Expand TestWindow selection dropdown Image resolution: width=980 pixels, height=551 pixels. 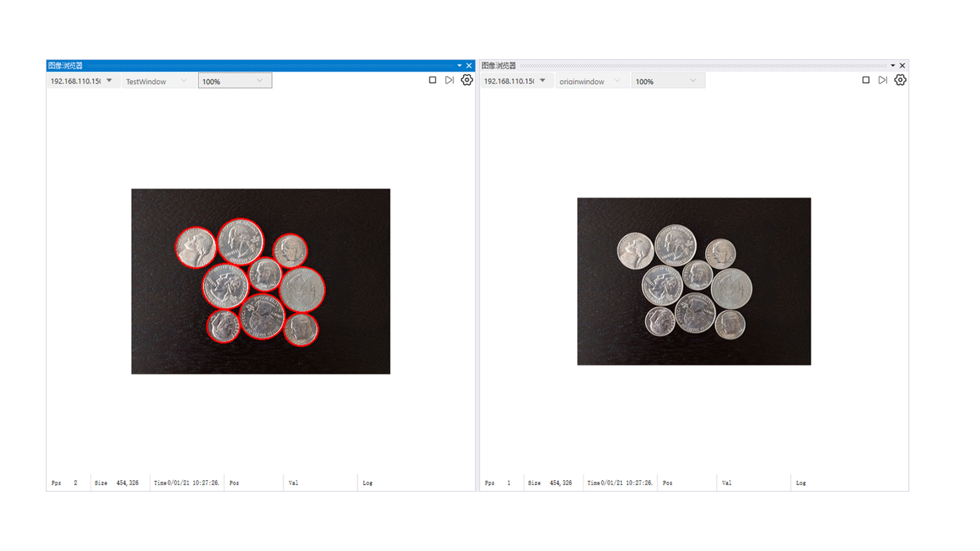click(184, 81)
